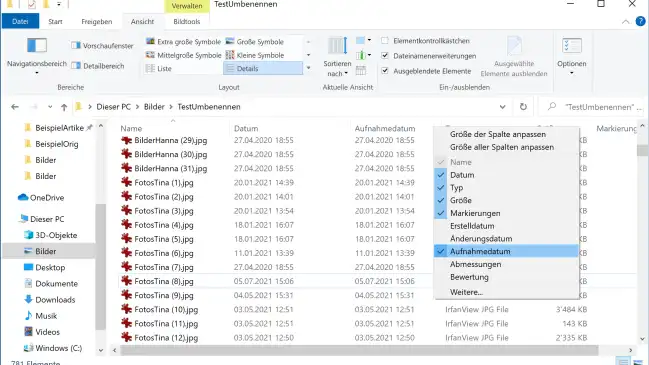
Task: Toggle the Ausgeblendete Elemente checkbox
Action: [x=385, y=71]
